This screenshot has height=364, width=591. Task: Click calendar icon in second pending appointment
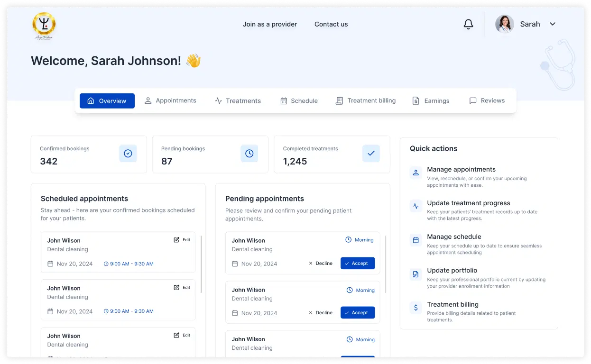pyautogui.click(x=235, y=313)
